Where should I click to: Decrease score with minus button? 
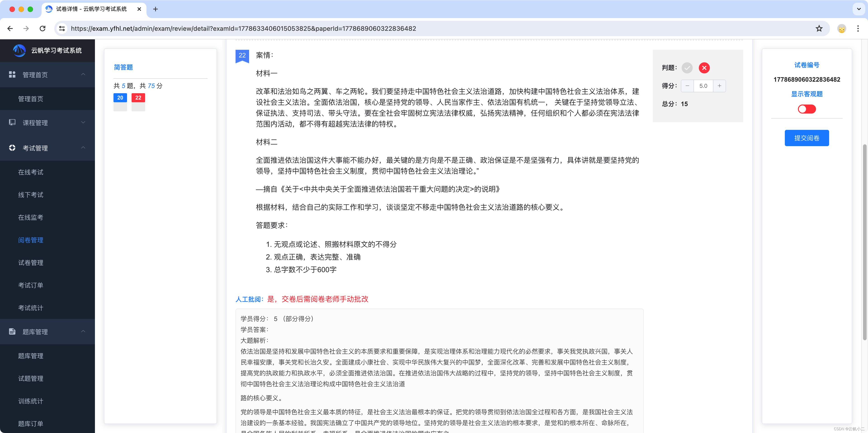click(687, 86)
